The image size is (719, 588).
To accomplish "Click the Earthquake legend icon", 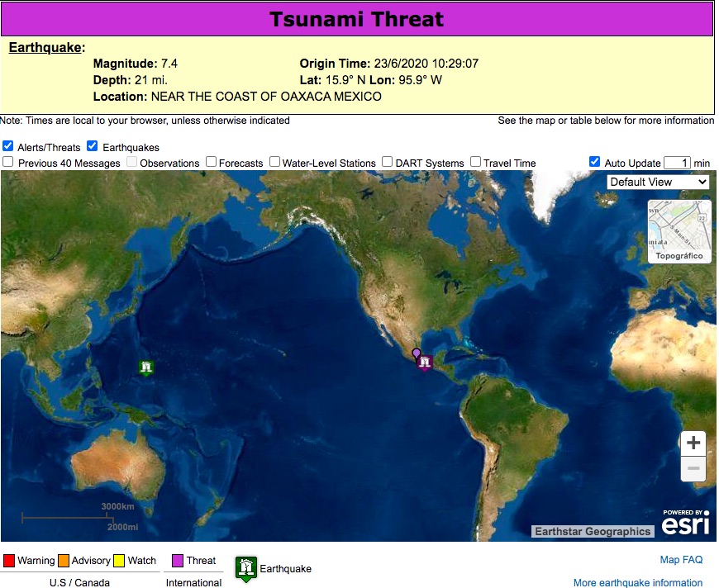I will pyautogui.click(x=245, y=567).
